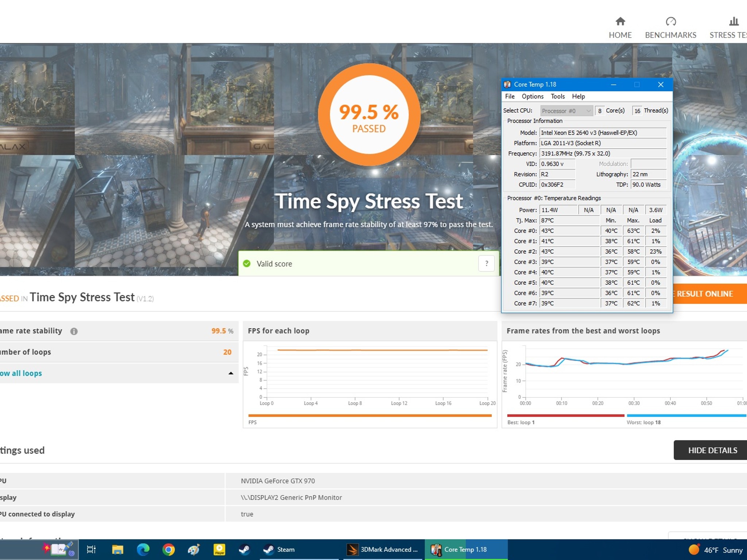Viewport: 747px width, 560px height.
Task: Click the blue Worst loop 18 legend bar
Action: tap(686, 415)
